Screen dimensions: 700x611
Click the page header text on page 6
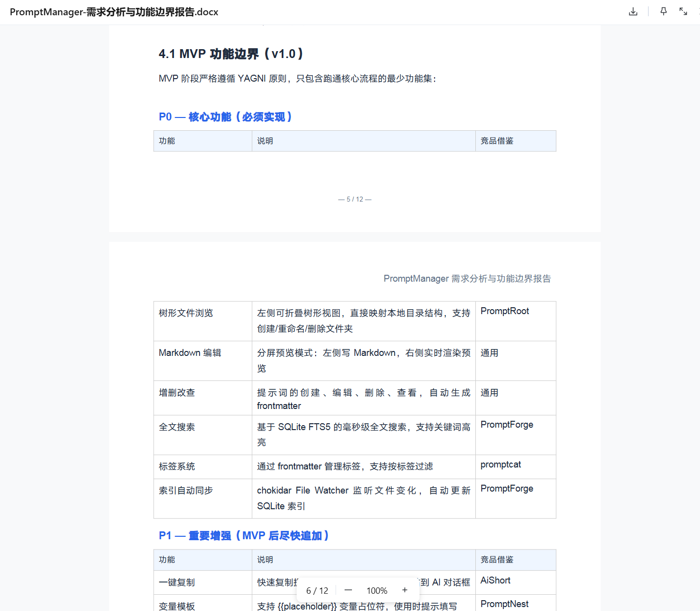tap(467, 279)
